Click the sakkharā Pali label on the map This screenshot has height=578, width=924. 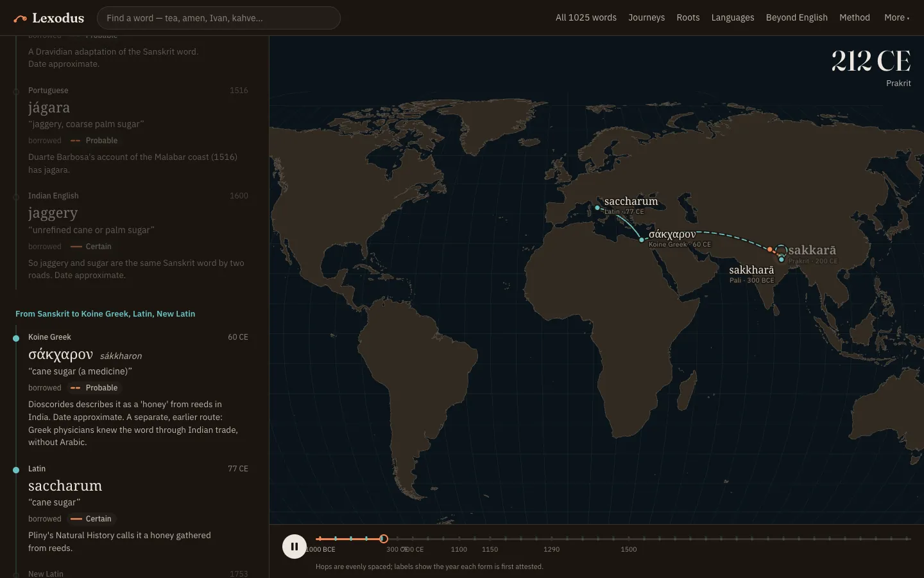point(751,270)
